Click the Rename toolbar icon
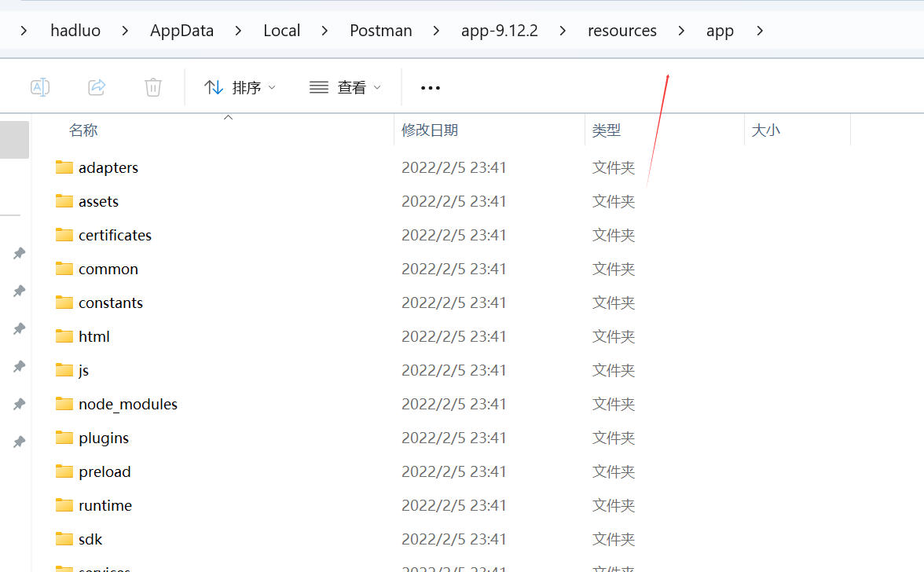 40,88
